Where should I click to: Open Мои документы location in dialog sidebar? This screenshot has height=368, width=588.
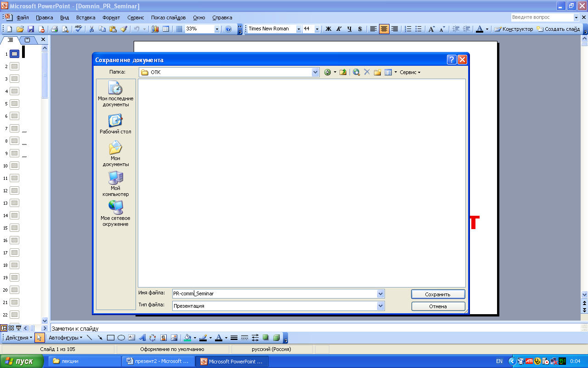click(116, 154)
